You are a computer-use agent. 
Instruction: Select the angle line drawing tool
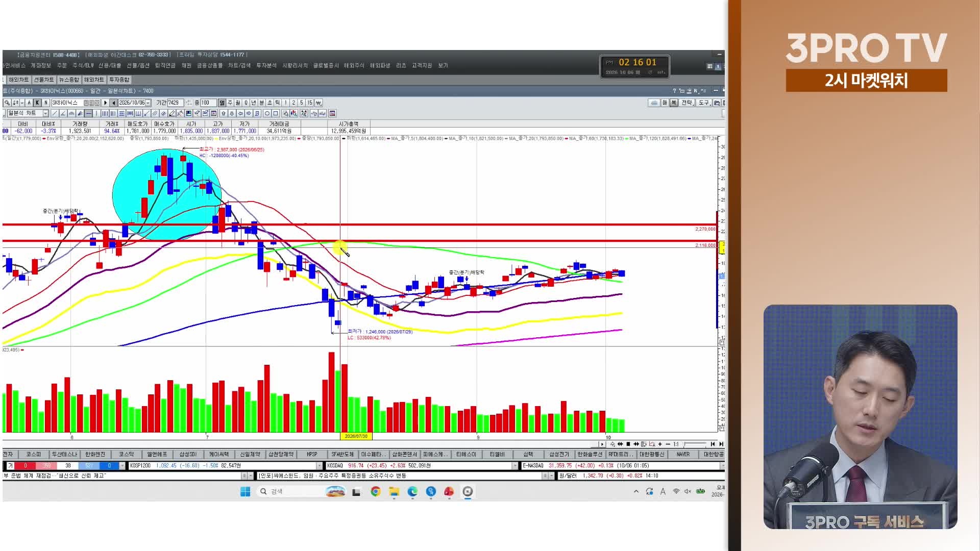[63, 113]
